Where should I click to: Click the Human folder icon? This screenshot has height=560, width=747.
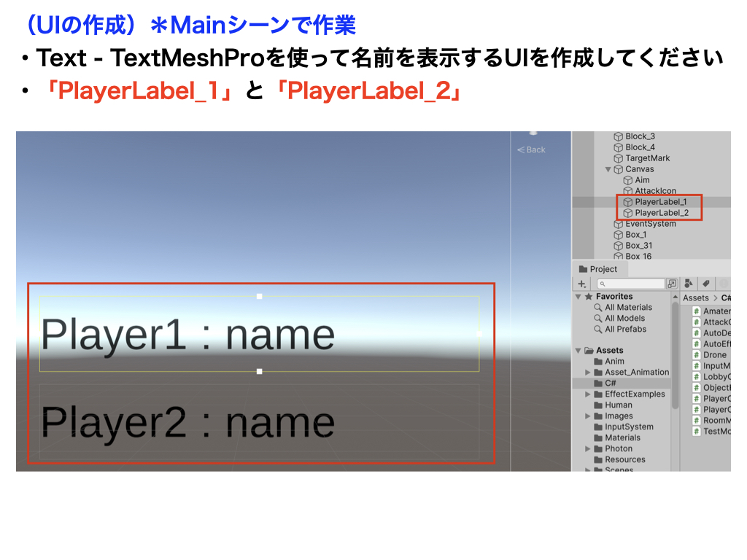pos(598,405)
